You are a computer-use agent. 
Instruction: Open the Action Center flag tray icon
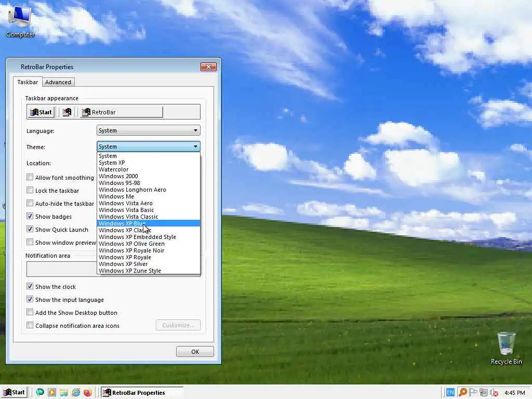(473, 392)
